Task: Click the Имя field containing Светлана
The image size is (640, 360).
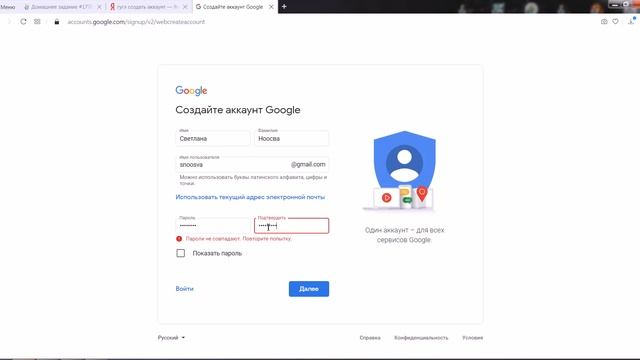Action: (x=213, y=138)
